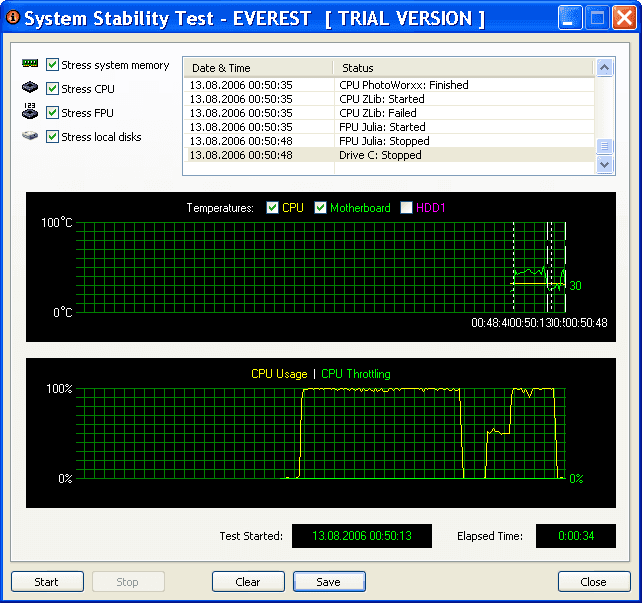Select the FPU Julia: Started row
Viewport: 642px width, 603px height.
click(x=389, y=127)
